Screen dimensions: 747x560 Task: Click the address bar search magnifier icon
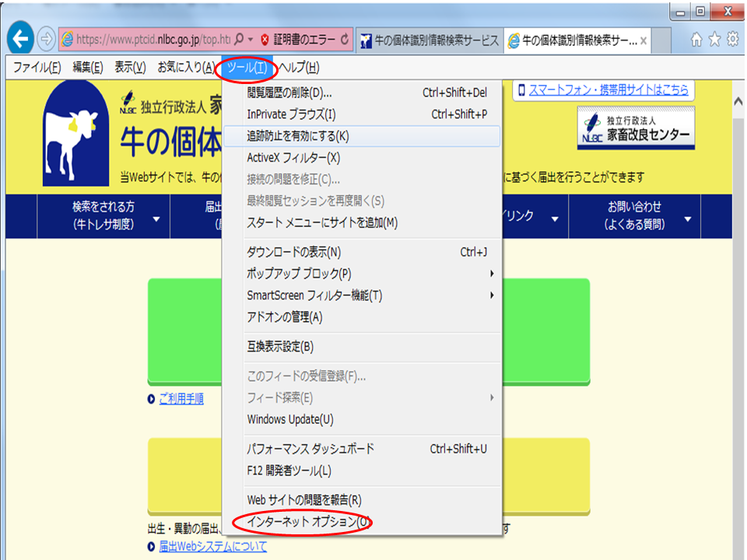pyautogui.click(x=240, y=39)
